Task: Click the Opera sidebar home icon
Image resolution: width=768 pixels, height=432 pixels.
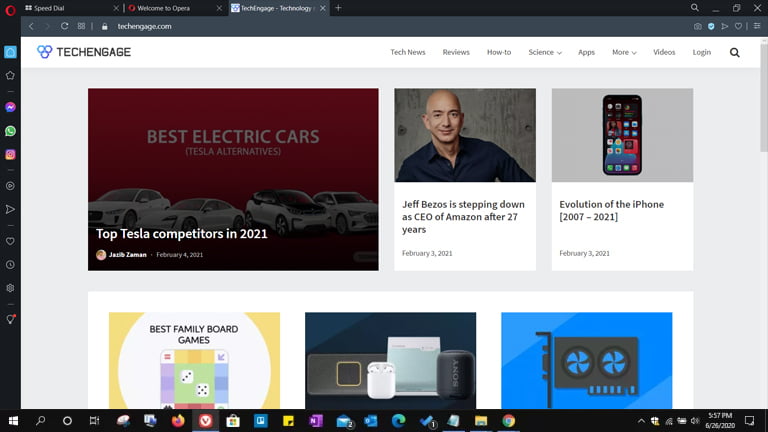Action: tap(10, 52)
